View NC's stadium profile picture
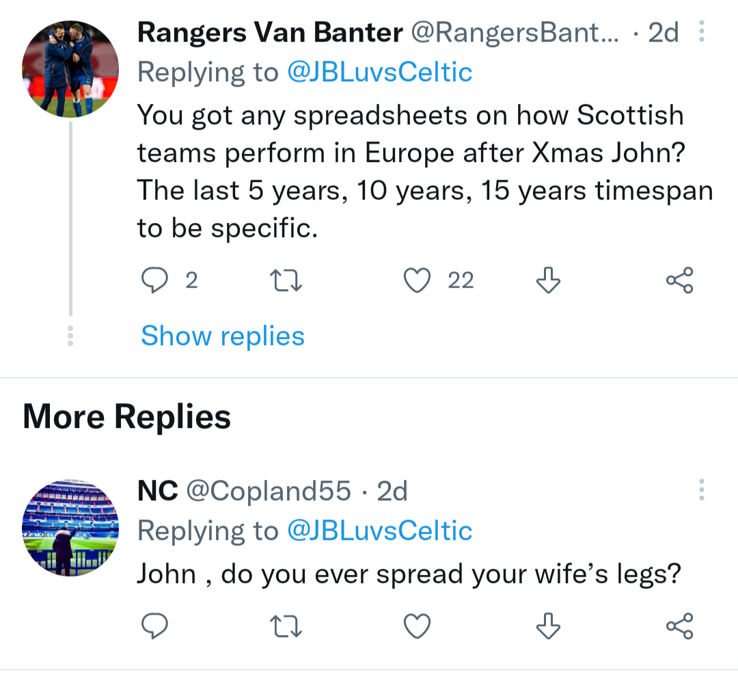738x700 pixels. [70, 528]
